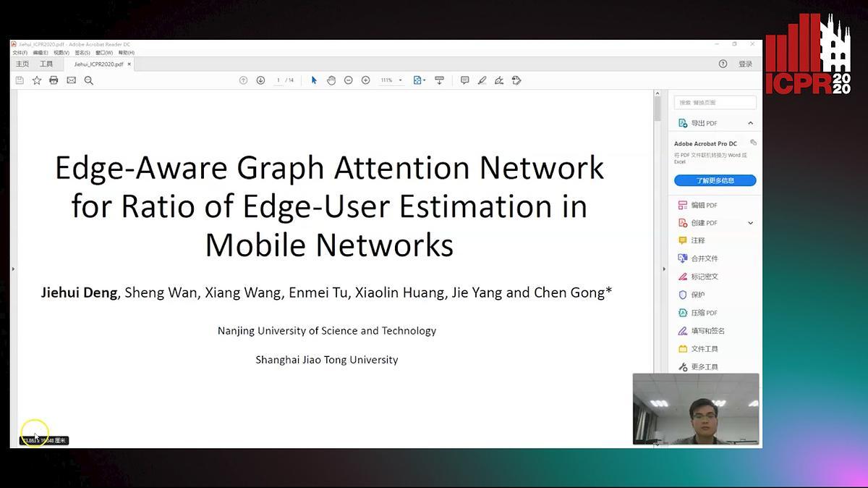868x488 pixels.
Task: Collapse the 导出 PDF section chevron
Action: coord(750,123)
